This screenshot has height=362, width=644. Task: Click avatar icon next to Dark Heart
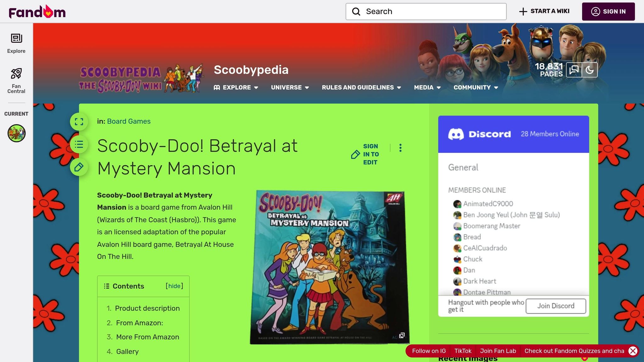[x=457, y=281]
